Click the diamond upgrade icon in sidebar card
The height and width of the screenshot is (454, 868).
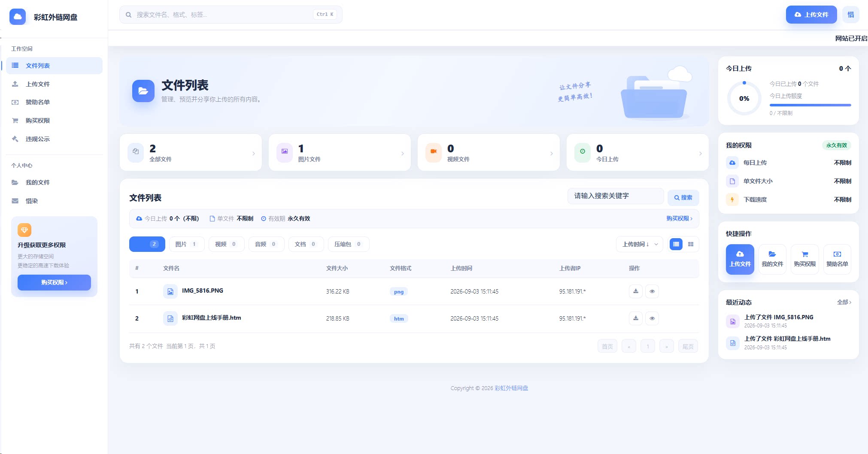pos(24,230)
